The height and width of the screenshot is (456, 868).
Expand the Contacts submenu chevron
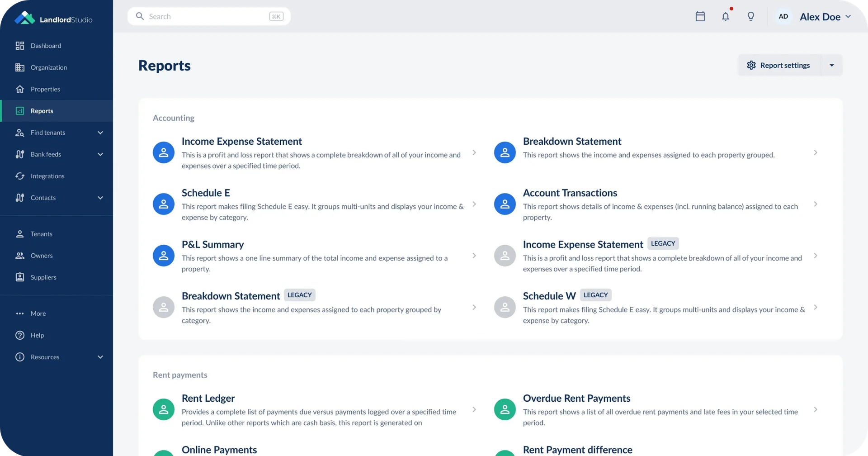[100, 198]
